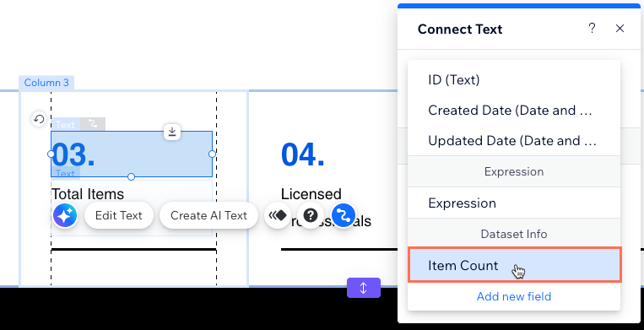Choose ID (Text) field
This screenshot has height=330, width=644.
(x=514, y=79)
